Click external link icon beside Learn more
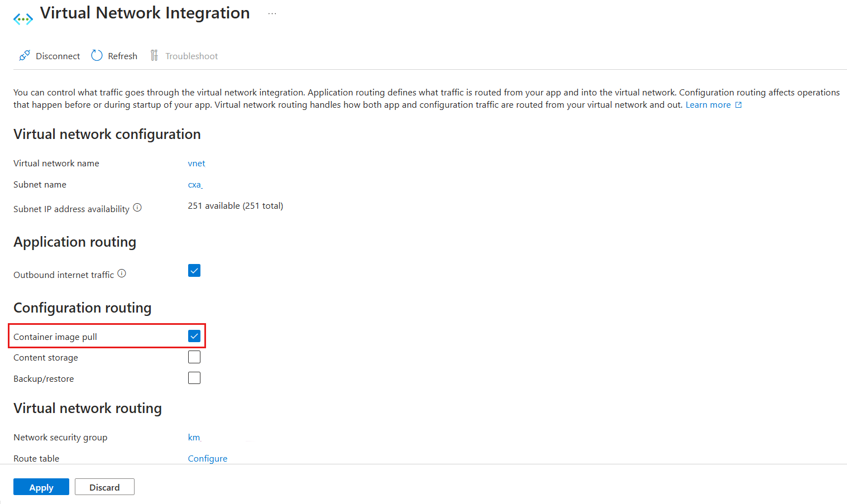847x504 pixels. click(x=738, y=105)
